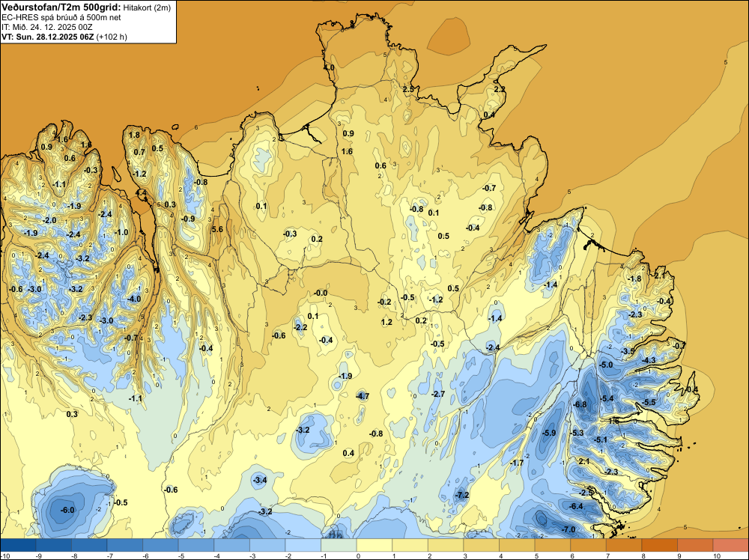Click the legend swatch between 4 and 5
This screenshot has height=560, width=749.
517,545
